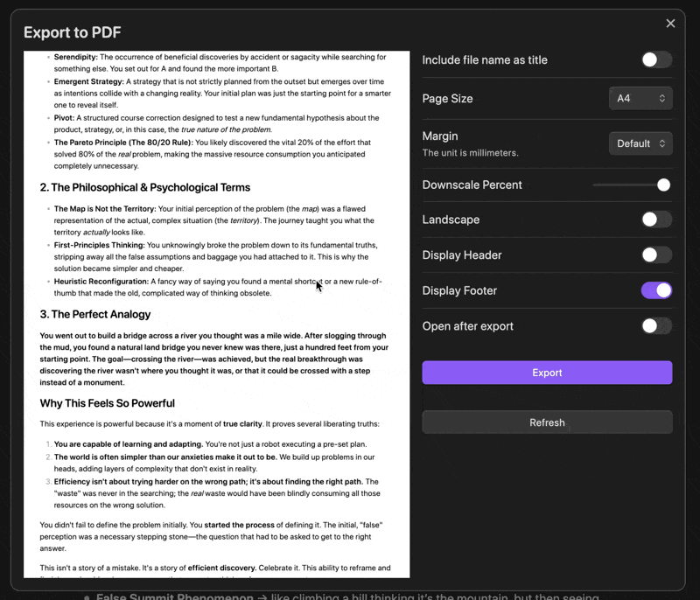Click 'You are capable of learning and adapting.' item
This screenshot has height=600, width=700.
coord(129,444)
